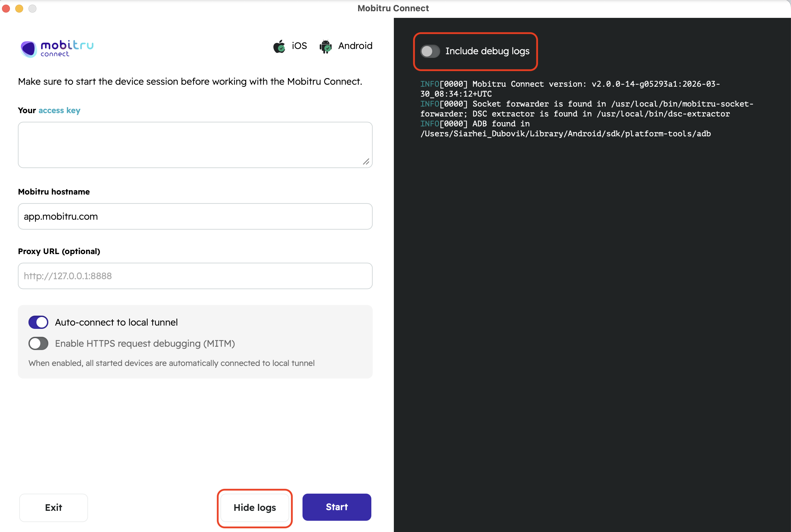Click the Android robot status icon

[x=325, y=46]
